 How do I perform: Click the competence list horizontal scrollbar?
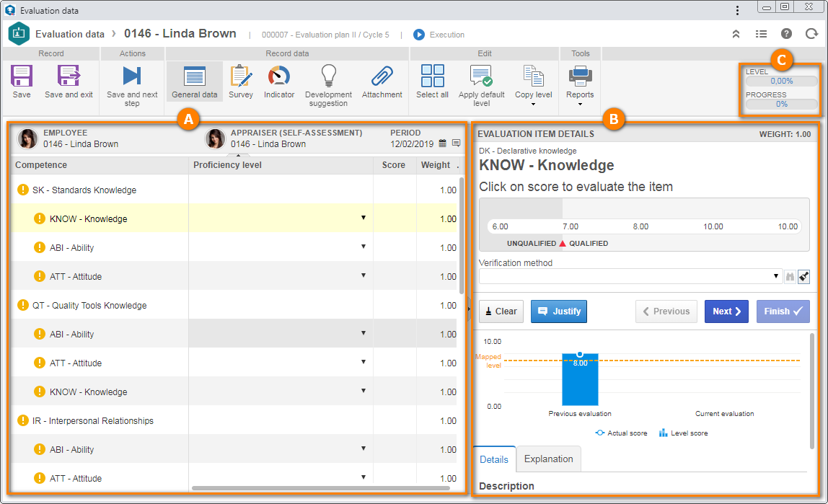[x=320, y=488]
